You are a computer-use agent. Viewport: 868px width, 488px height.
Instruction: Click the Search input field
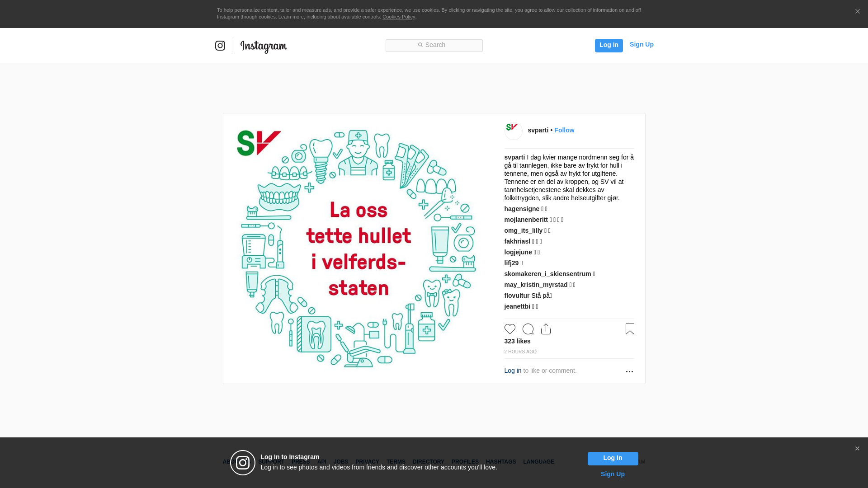(x=434, y=45)
